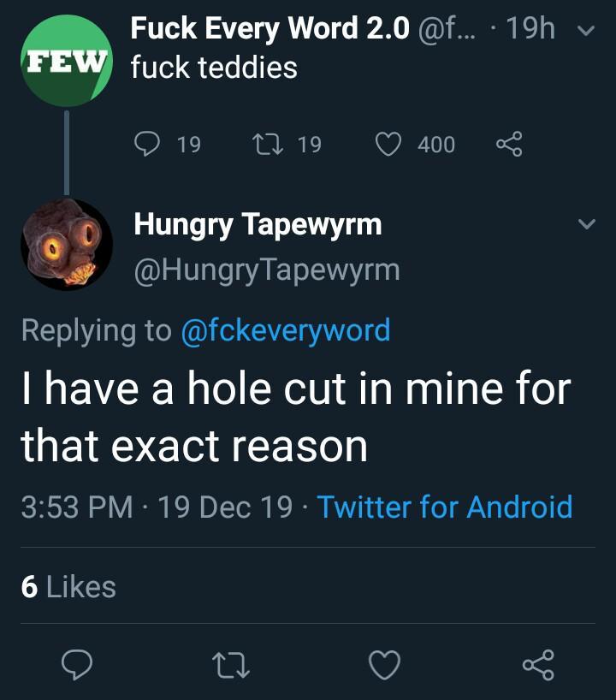616x700 pixels.
Task: Open the green FEW profile avatar
Action: pos(66,62)
